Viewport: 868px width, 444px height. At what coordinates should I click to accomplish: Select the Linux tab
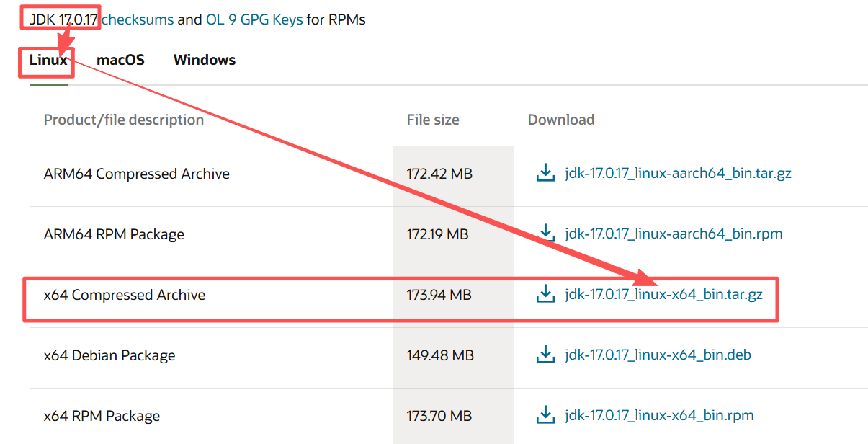(x=48, y=60)
